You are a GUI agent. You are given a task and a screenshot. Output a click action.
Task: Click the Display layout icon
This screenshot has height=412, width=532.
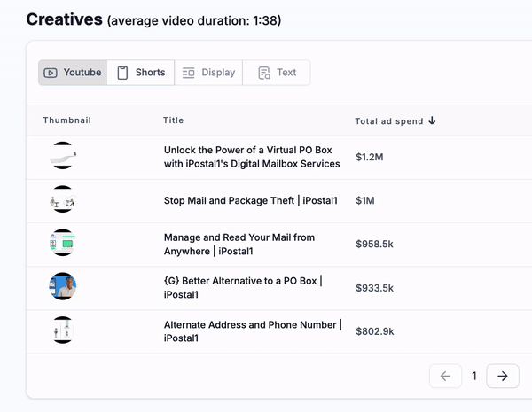[x=188, y=73]
